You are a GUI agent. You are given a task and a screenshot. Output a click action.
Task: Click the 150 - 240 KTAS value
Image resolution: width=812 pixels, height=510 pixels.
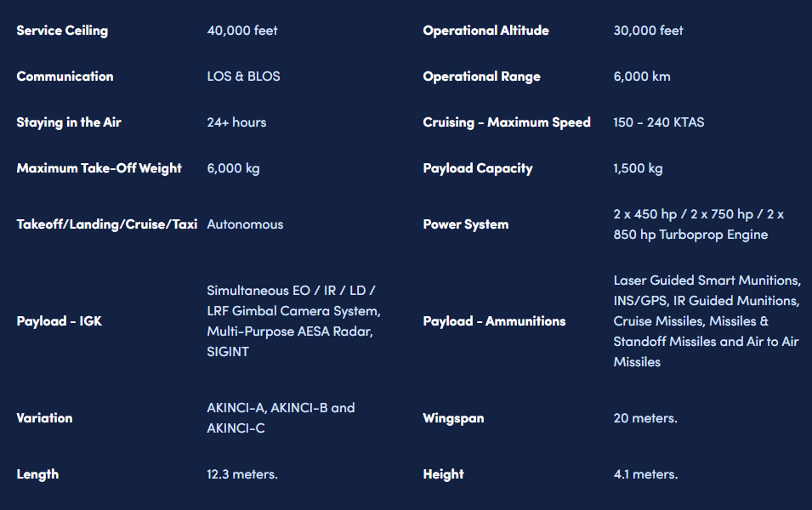pos(659,122)
